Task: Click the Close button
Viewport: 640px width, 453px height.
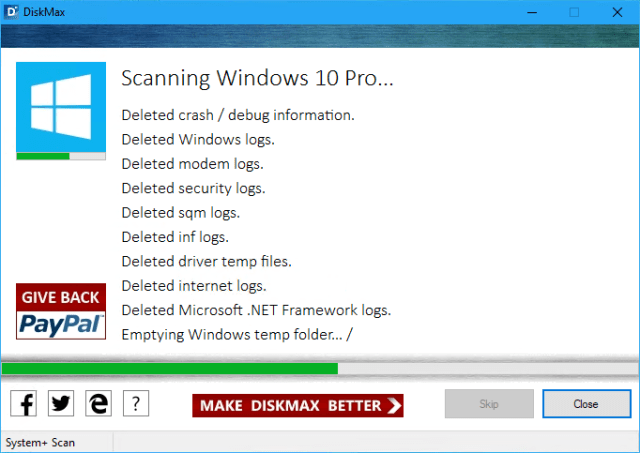Action: (587, 404)
